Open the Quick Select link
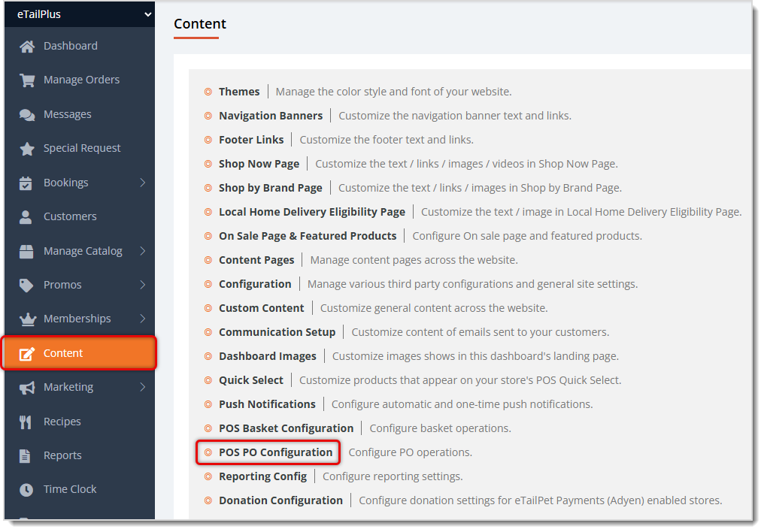 coord(251,380)
